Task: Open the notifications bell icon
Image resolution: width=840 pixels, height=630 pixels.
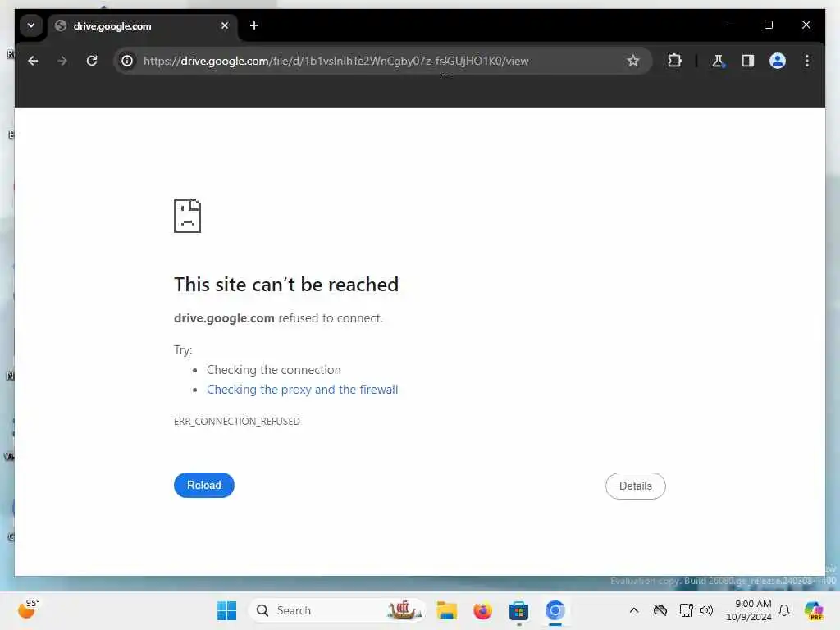Action: (x=784, y=610)
